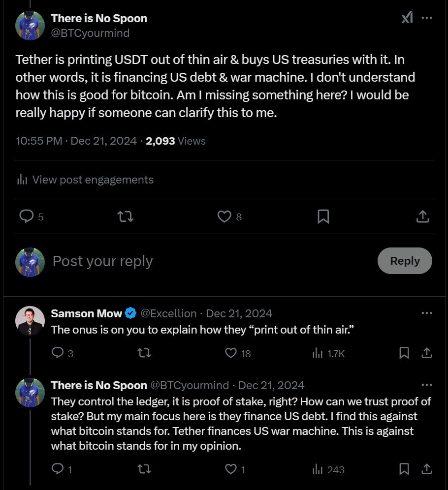448x490 pixels.
Task: Bookmark Samson Mow's reply
Action: tap(404, 353)
